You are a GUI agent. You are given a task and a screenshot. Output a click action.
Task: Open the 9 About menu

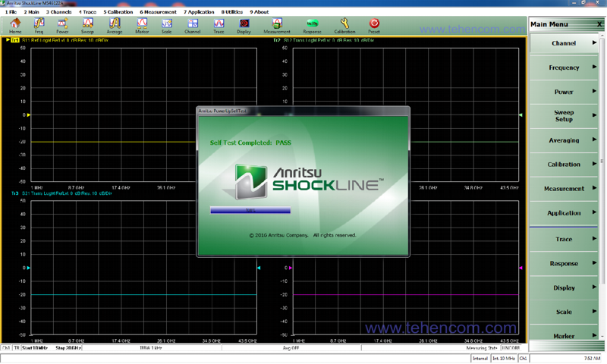click(x=259, y=12)
